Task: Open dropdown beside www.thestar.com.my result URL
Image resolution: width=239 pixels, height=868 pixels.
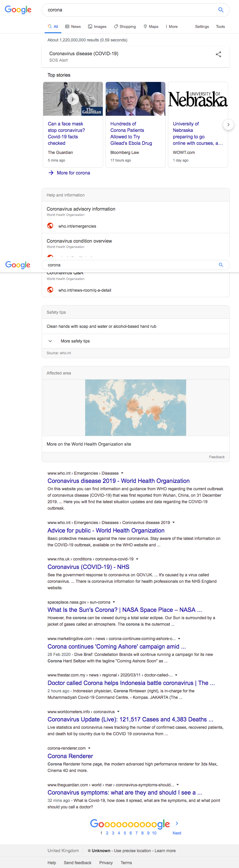Action: 176,675
